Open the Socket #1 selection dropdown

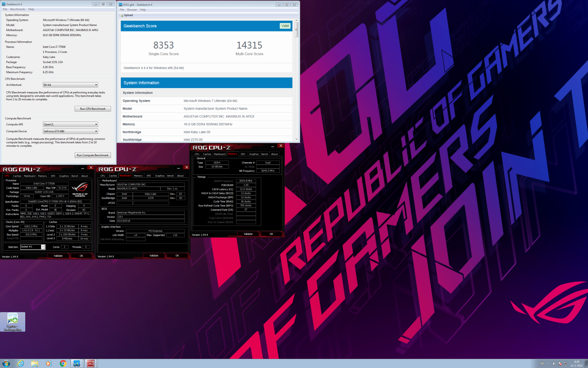(33, 247)
